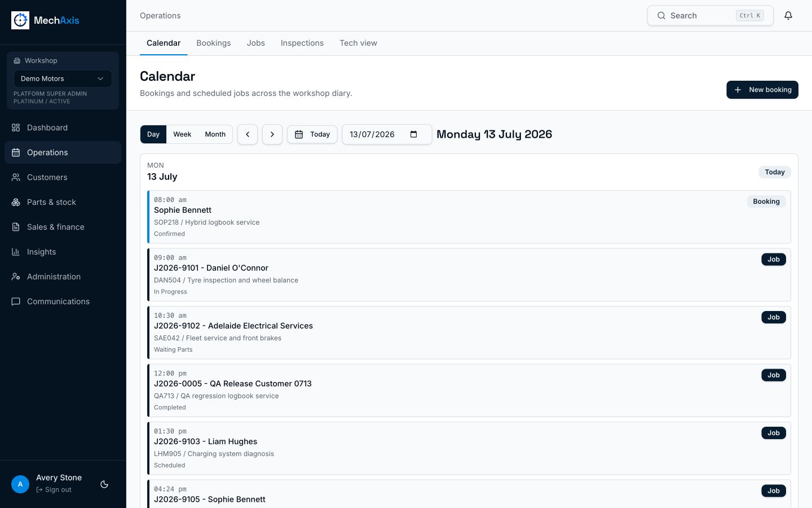This screenshot has width=812, height=508.
Task: Switch to the Calendar tab
Action: [164, 43]
